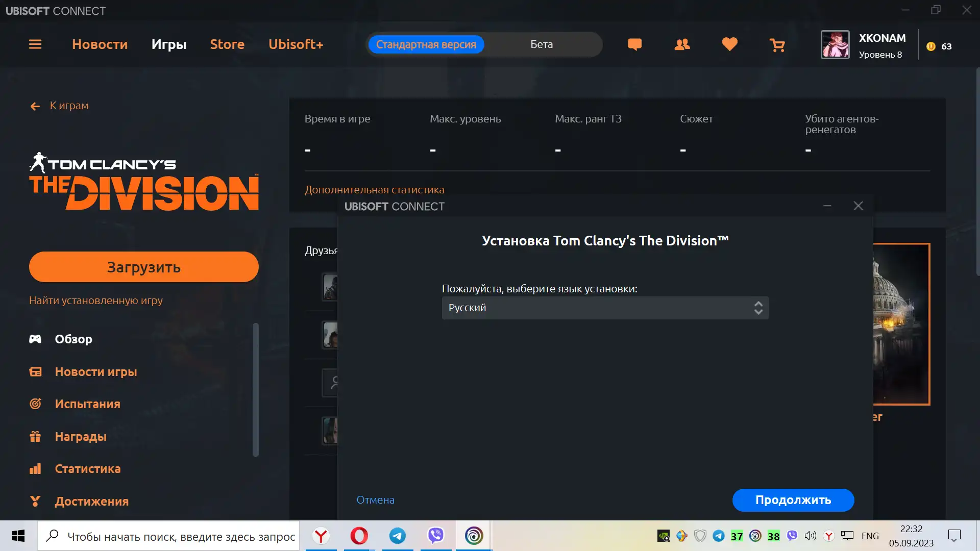Viewport: 980px width, 551px height.
Task: Click the back arrow next to К играм
Action: coord(35,106)
